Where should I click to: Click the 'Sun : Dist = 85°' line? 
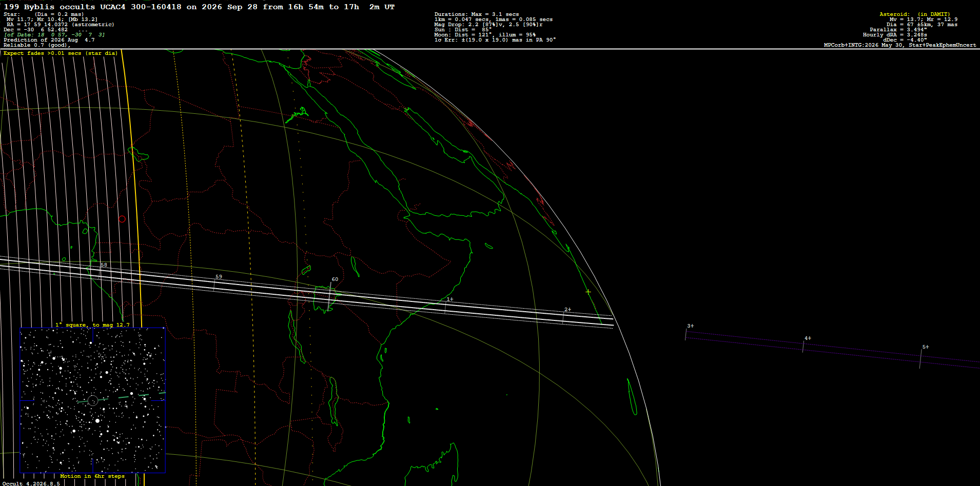[463, 30]
